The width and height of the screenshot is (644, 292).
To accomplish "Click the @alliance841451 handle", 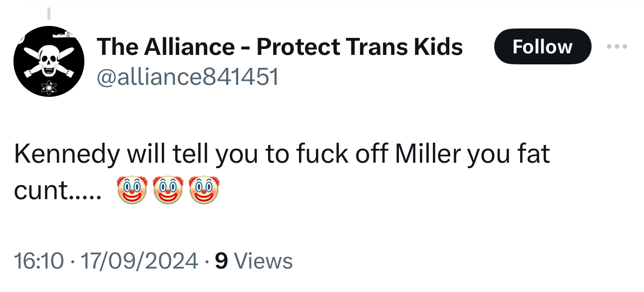I will click(188, 77).
